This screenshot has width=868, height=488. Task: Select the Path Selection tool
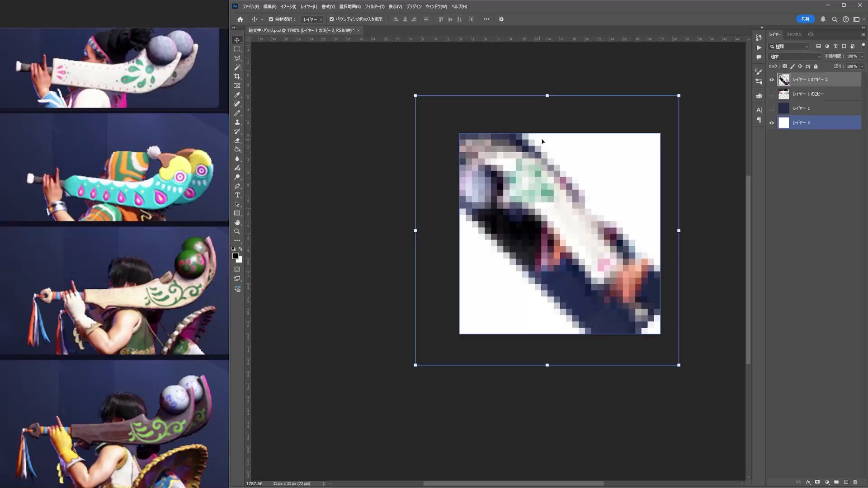[x=237, y=204]
